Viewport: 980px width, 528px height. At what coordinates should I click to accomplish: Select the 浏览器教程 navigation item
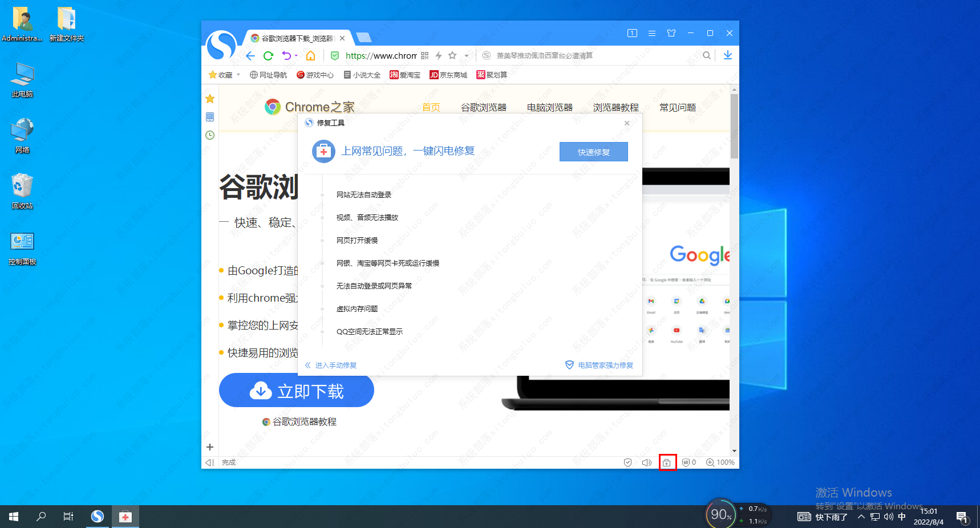(x=616, y=107)
